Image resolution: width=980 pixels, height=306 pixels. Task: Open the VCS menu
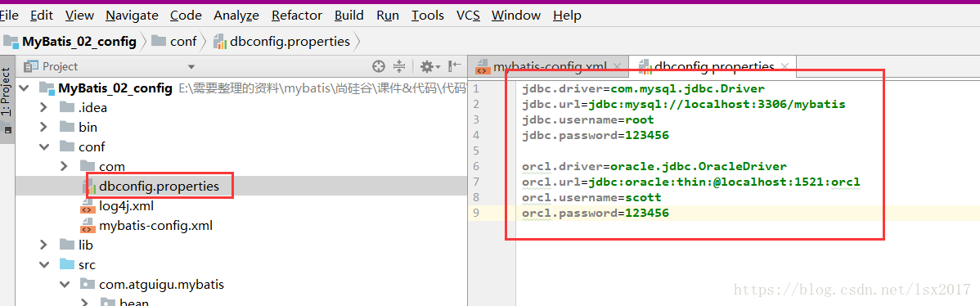(x=468, y=16)
